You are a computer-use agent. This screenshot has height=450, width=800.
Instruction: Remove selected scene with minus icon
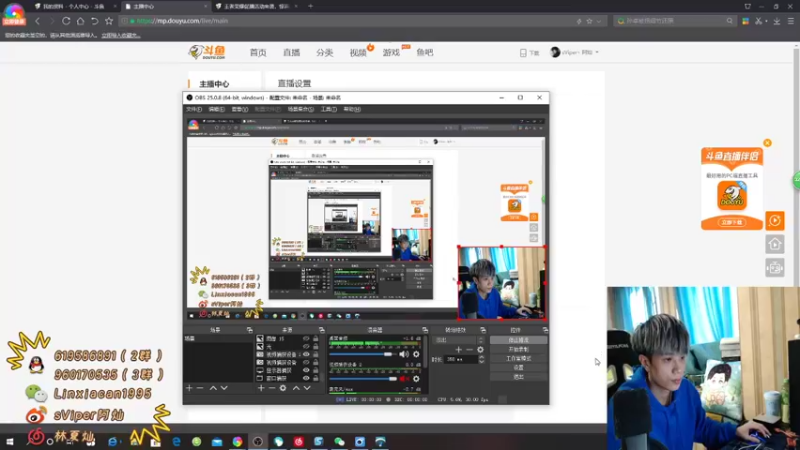[x=200, y=388]
